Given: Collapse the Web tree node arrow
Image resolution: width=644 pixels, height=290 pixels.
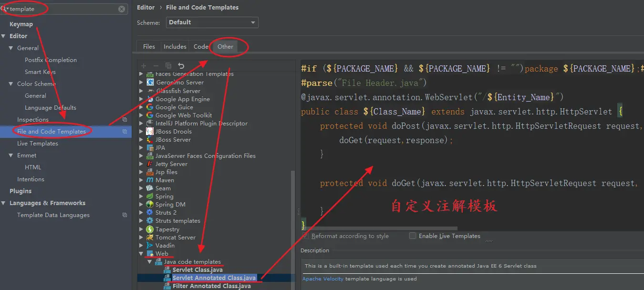Looking at the screenshot, I should click(141, 254).
